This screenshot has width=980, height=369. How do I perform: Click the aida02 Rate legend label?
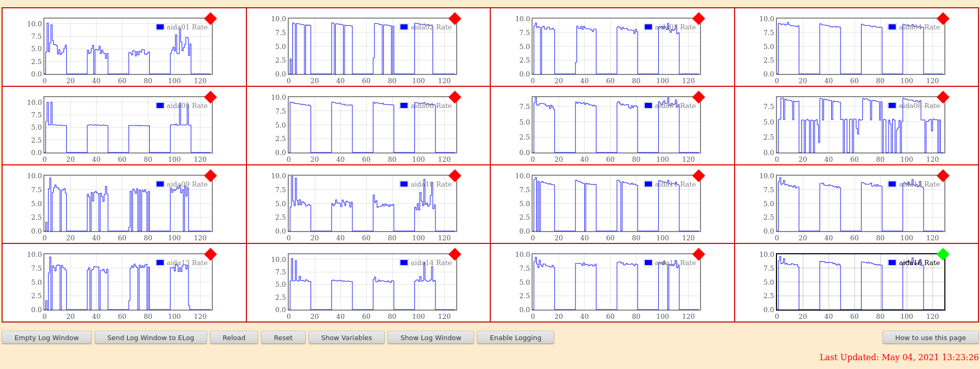point(431,27)
